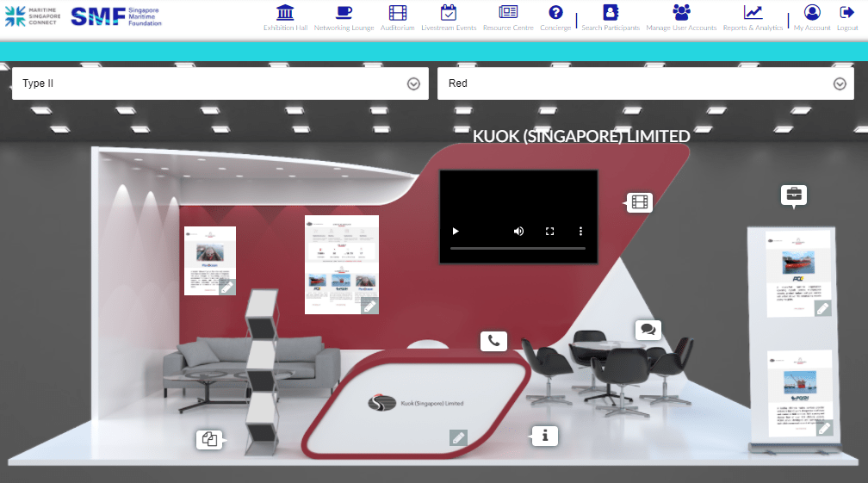Open the Auditorium film icon
The height and width of the screenshot is (483, 868).
click(x=398, y=12)
